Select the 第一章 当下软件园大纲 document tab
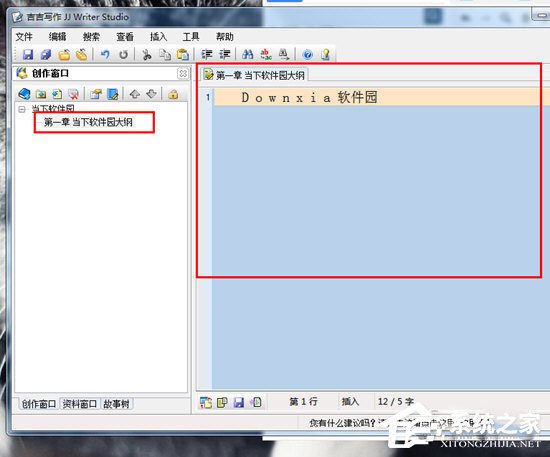This screenshot has width=550, height=457. 254,75
